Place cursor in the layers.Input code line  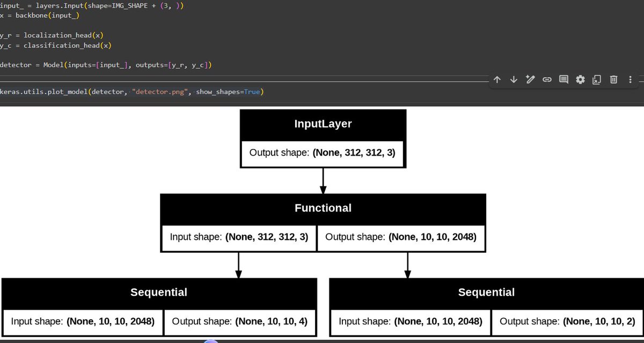(92, 6)
